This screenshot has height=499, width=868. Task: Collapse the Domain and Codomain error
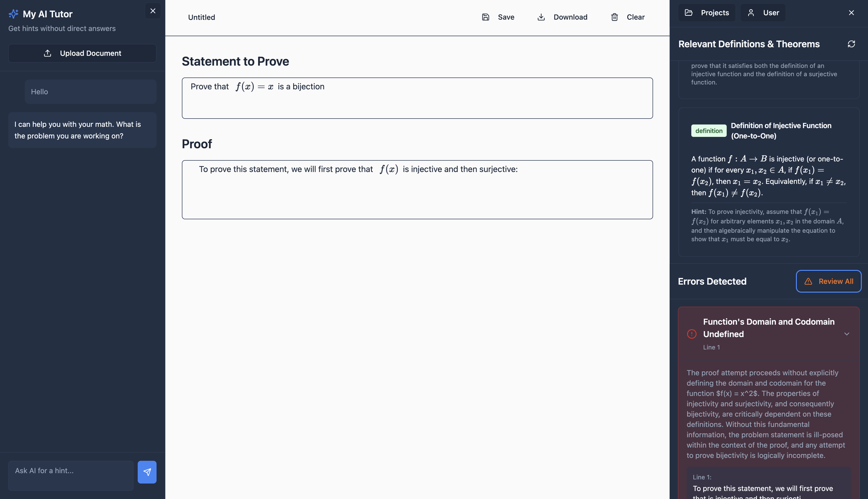846,334
